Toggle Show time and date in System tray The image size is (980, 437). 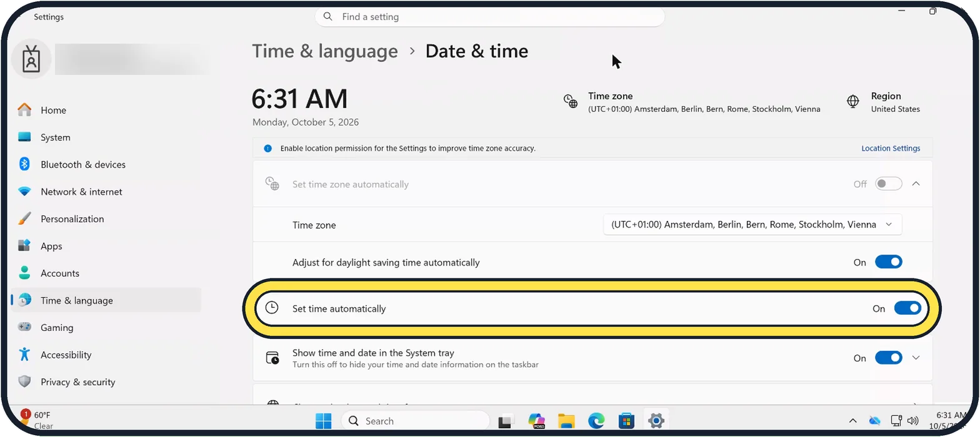tap(889, 358)
